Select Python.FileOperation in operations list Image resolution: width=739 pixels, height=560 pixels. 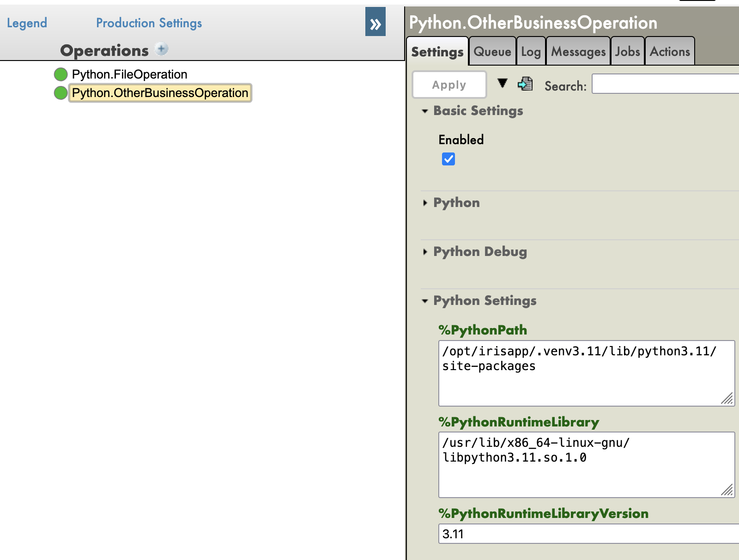[x=129, y=74]
